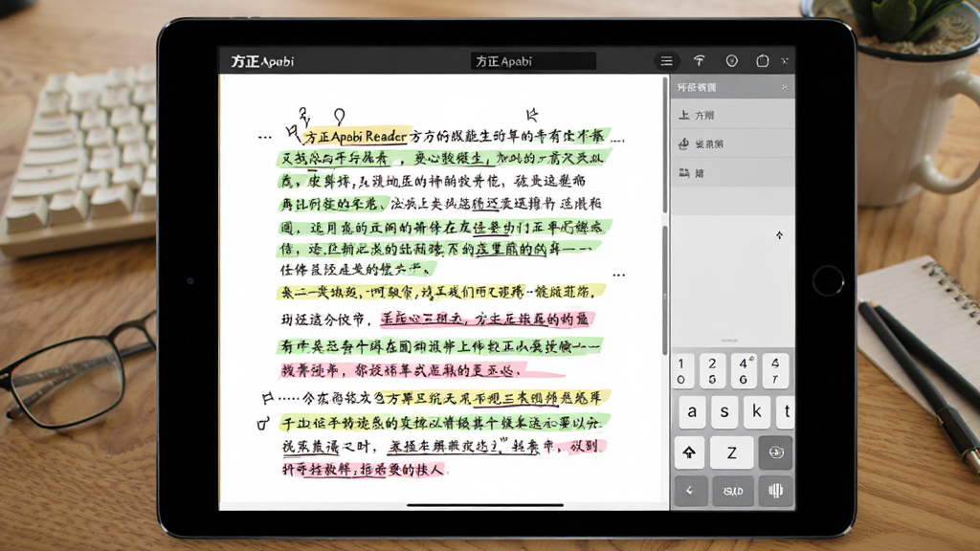
Task: Click the 方正Apabi logo at top left
Action: tap(262, 61)
